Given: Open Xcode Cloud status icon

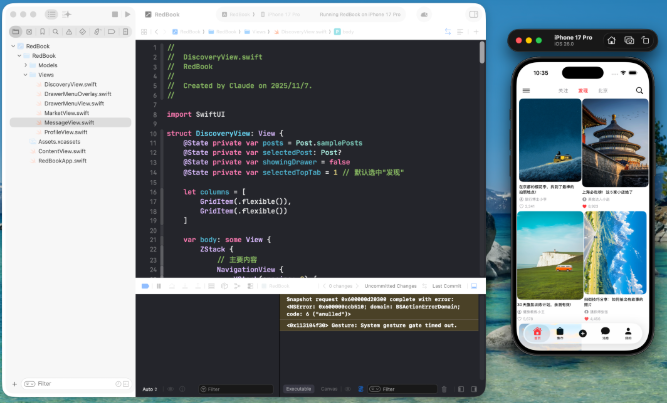Looking at the screenshot, I should 424,14.
